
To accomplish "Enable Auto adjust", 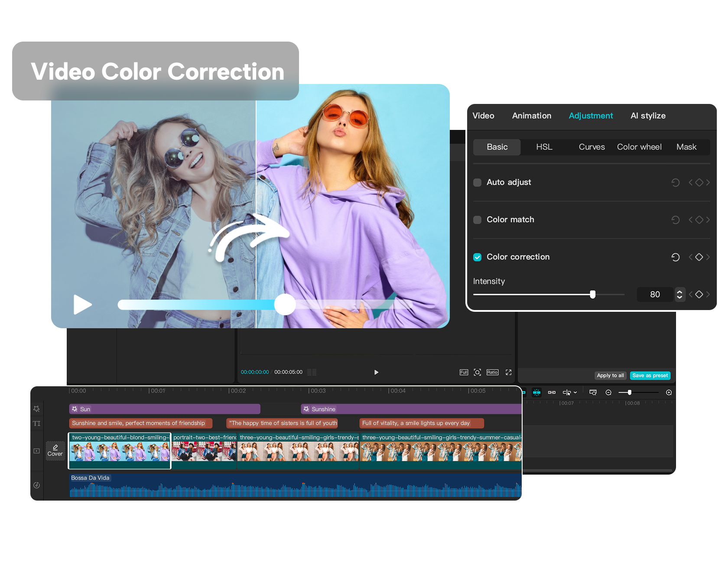I will pyautogui.click(x=477, y=182).
